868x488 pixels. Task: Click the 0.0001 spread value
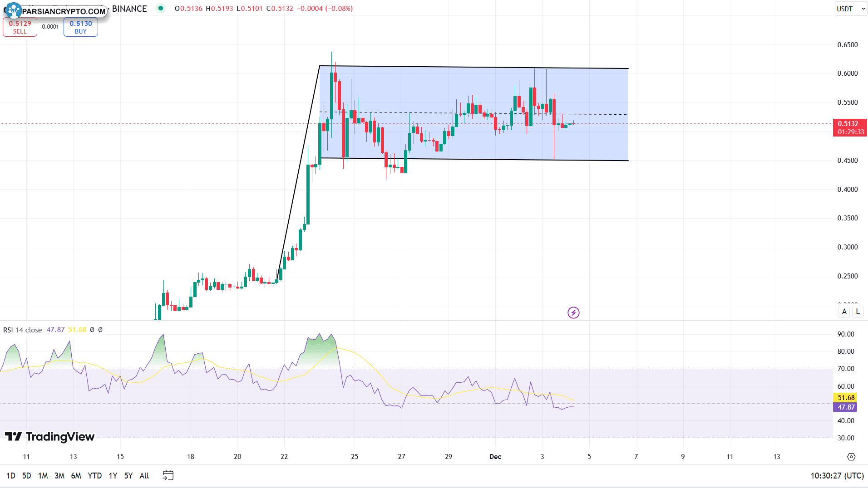point(50,27)
